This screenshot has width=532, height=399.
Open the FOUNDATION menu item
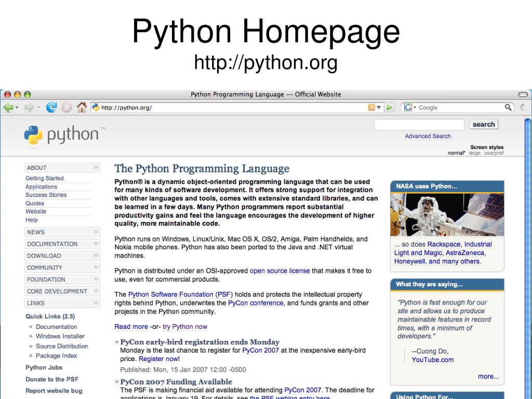tap(62, 280)
